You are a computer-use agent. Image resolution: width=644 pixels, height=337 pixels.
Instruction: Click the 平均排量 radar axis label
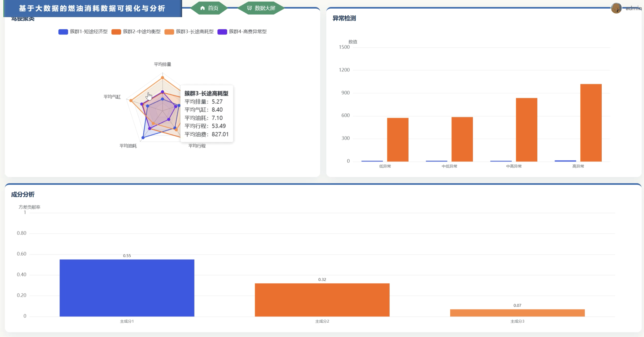click(163, 64)
